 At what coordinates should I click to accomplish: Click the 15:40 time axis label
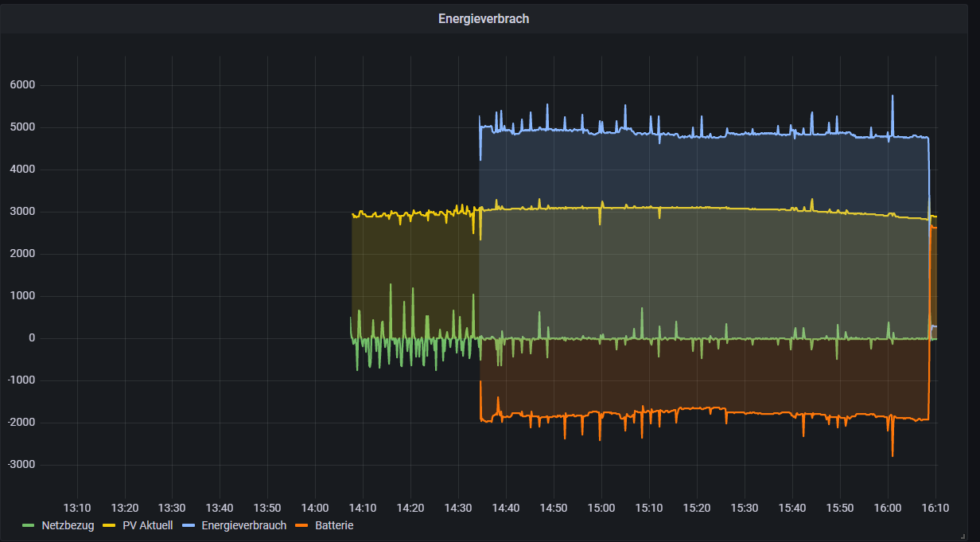(x=792, y=508)
